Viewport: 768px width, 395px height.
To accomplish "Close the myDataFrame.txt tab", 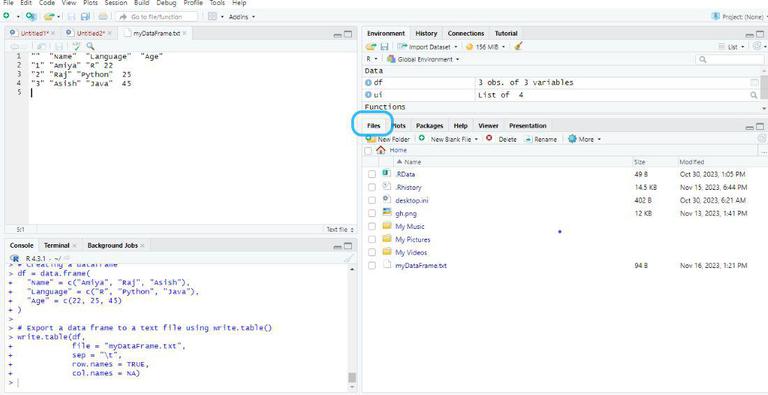I will [x=185, y=33].
